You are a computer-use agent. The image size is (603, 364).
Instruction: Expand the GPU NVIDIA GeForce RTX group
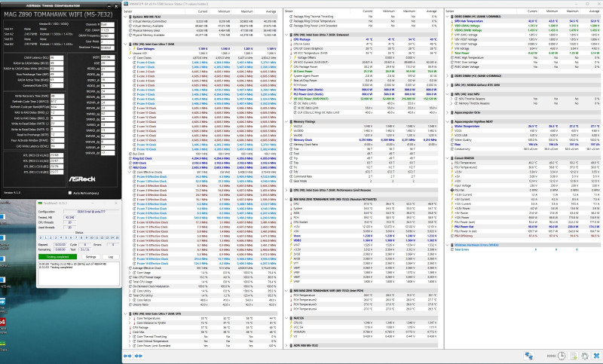click(447, 85)
